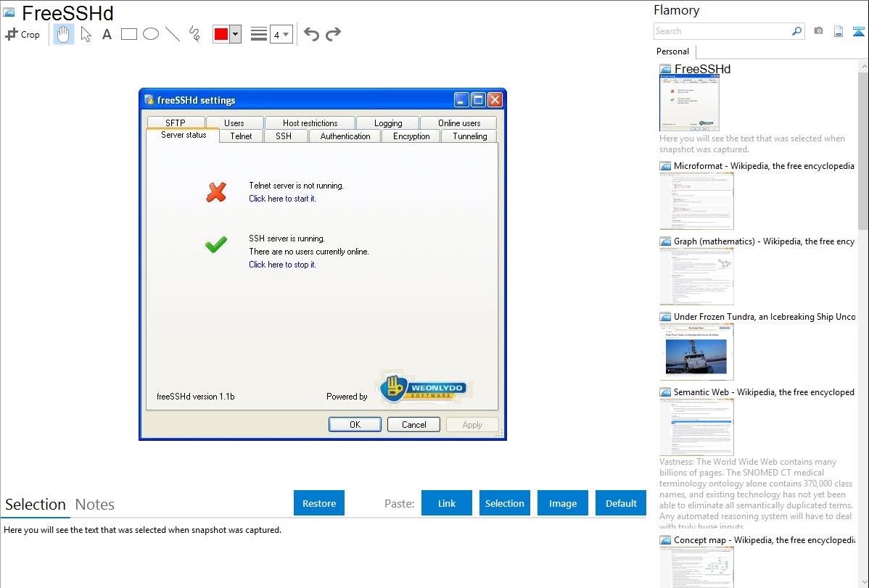Switch to the Notes tab
Viewport: 869px width, 588px height.
[95, 505]
